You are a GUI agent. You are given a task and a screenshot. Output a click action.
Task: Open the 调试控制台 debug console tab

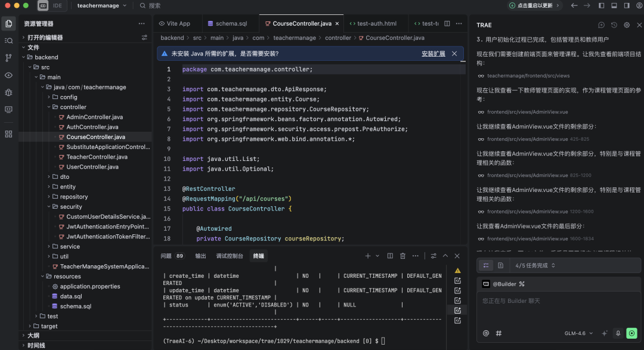pos(230,256)
